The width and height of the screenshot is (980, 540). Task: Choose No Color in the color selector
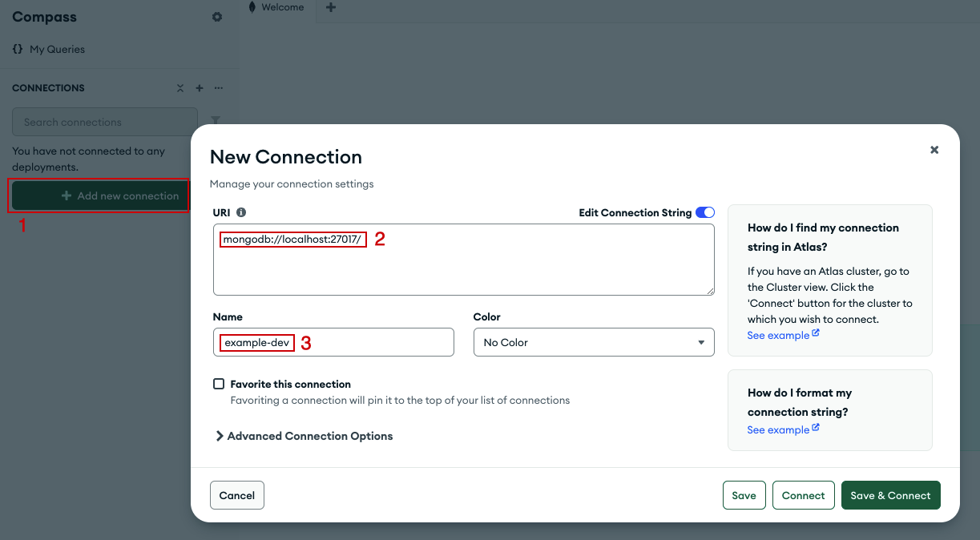point(593,342)
